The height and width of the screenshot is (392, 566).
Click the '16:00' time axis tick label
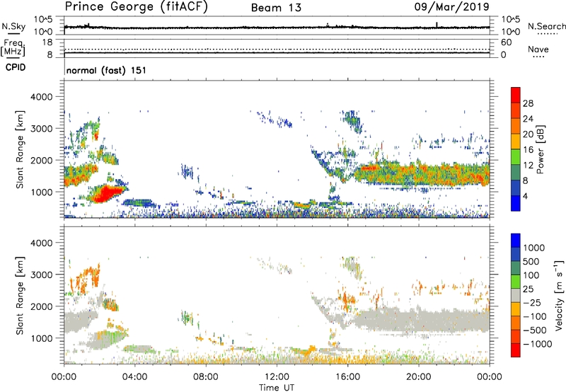(347, 376)
